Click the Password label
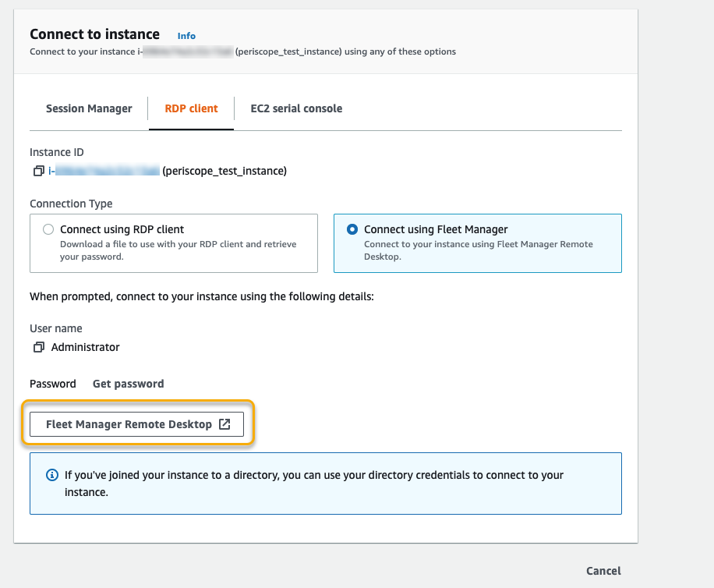 tap(53, 384)
